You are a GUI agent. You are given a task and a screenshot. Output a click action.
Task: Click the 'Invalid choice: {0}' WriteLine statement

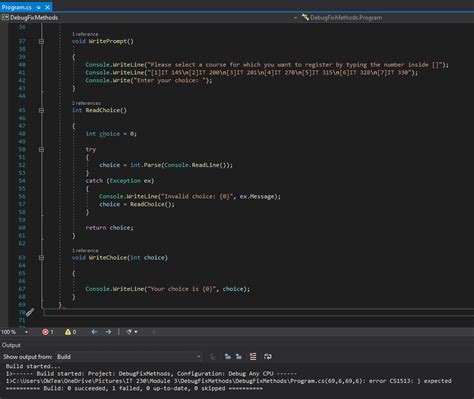pos(190,196)
